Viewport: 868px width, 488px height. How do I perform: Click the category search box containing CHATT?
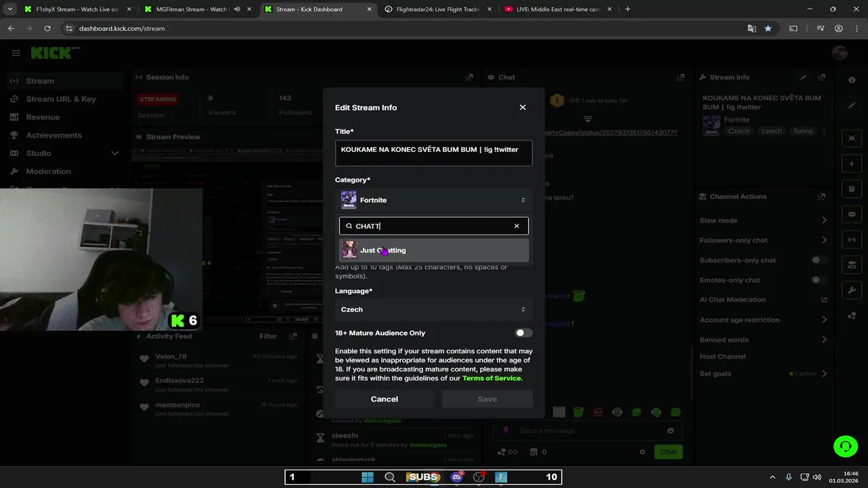[434, 226]
